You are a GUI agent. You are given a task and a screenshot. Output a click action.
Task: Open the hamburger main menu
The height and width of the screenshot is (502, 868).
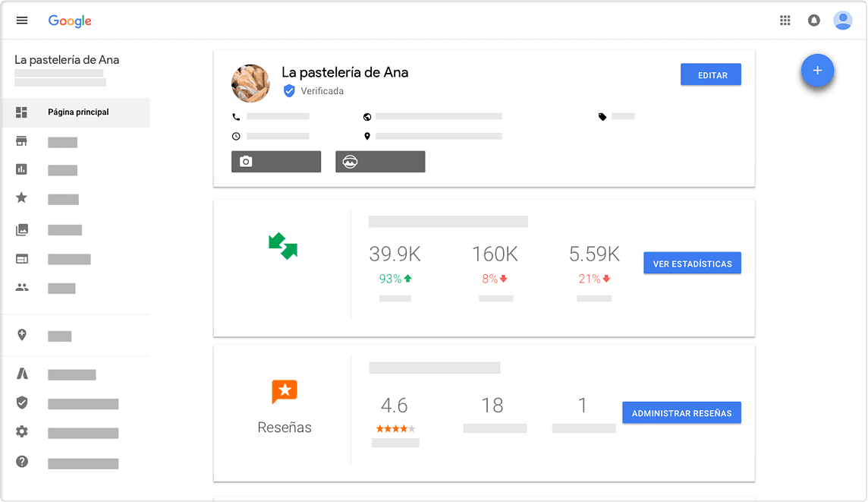pyautogui.click(x=22, y=21)
